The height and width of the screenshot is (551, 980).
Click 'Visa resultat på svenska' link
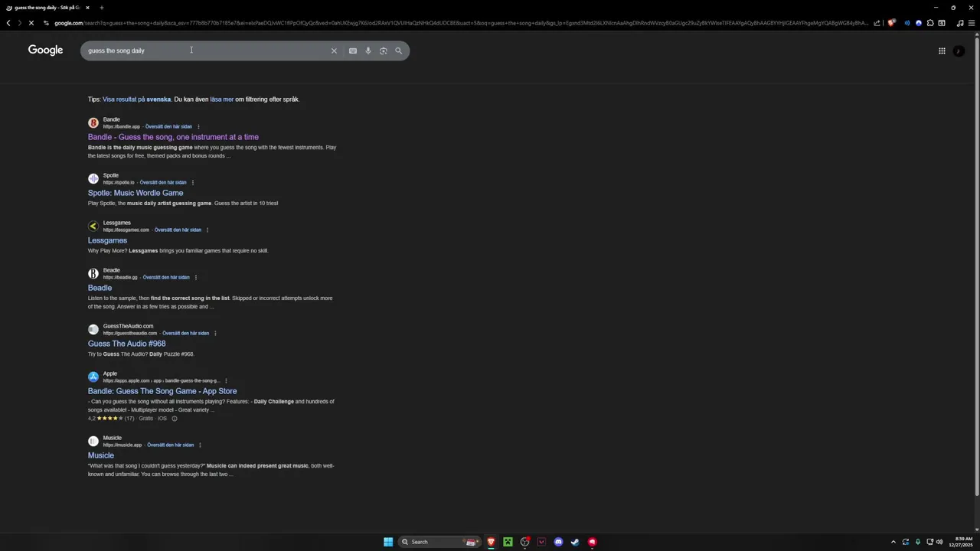click(136, 99)
